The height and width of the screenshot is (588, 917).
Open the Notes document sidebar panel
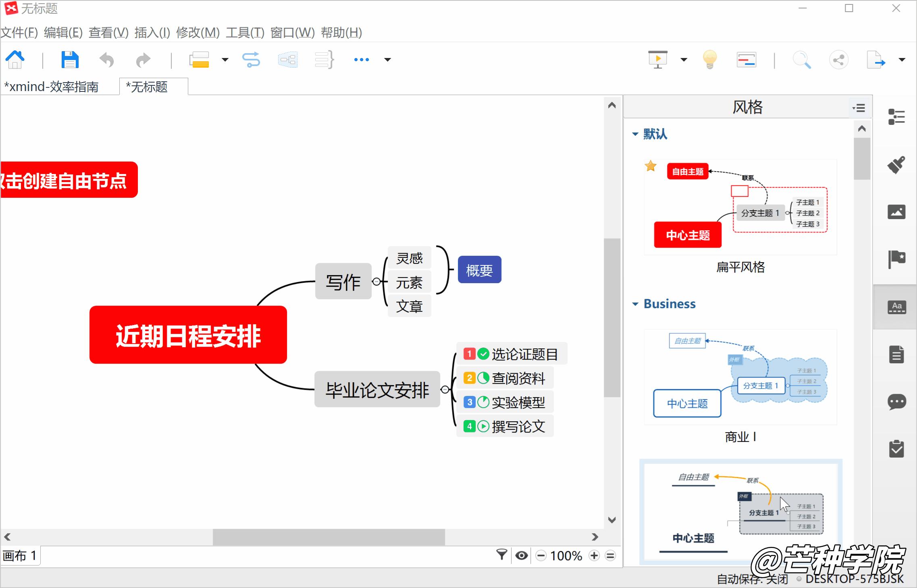pyautogui.click(x=896, y=355)
